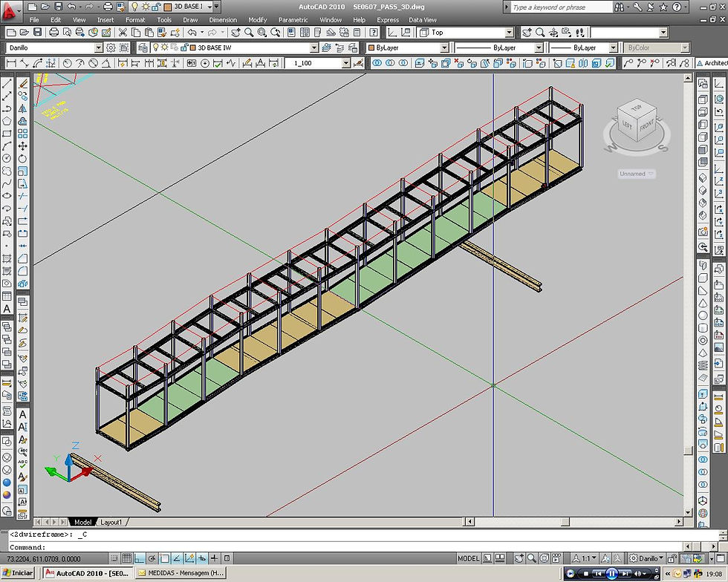
Task: Open the File menu
Action: [34, 20]
